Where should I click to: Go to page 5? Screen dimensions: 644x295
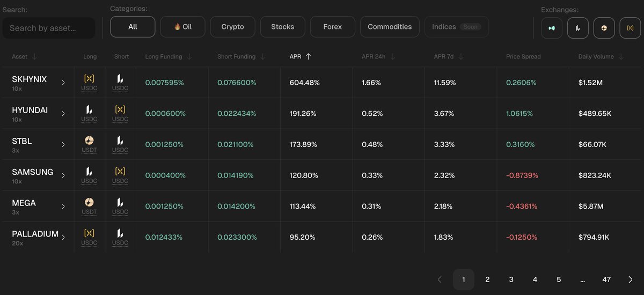[559, 279]
